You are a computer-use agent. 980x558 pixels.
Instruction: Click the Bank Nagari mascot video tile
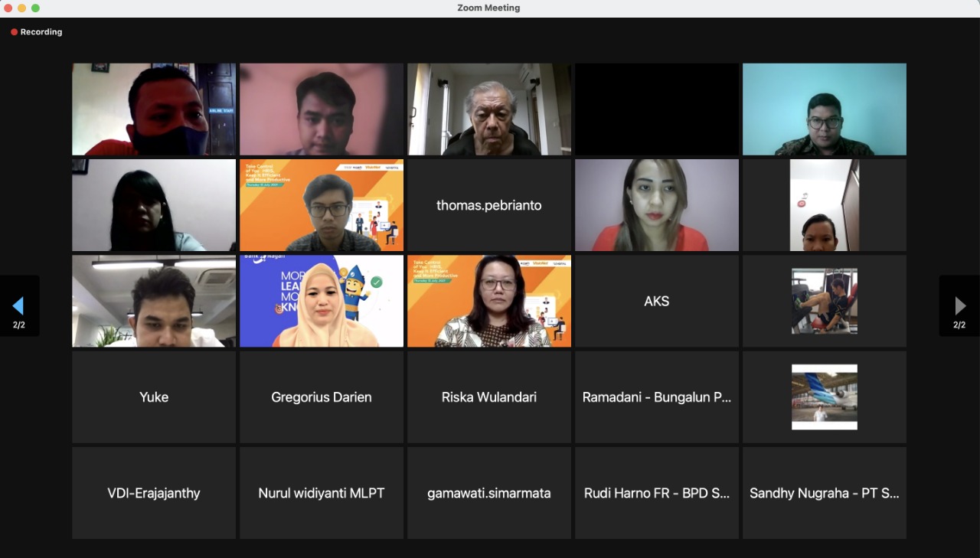[321, 301]
